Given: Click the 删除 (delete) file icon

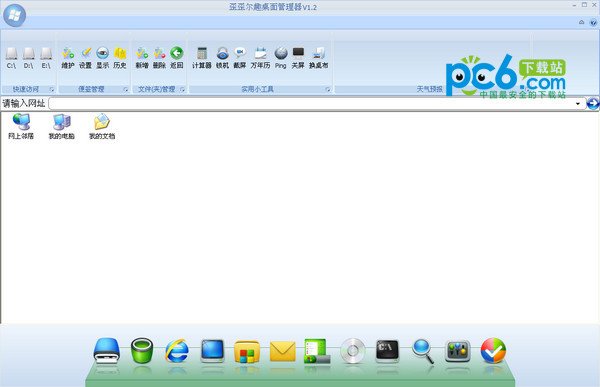Looking at the screenshot, I should 159,58.
